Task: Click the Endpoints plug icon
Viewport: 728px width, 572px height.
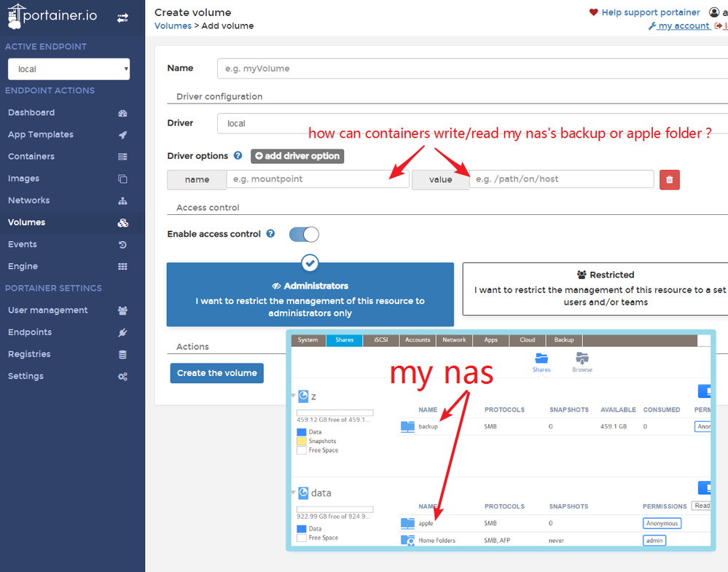Action: click(122, 332)
